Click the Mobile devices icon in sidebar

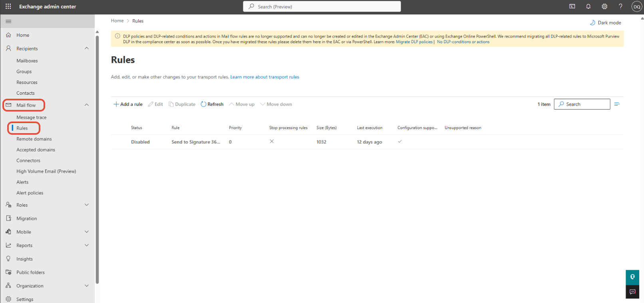pos(8,232)
